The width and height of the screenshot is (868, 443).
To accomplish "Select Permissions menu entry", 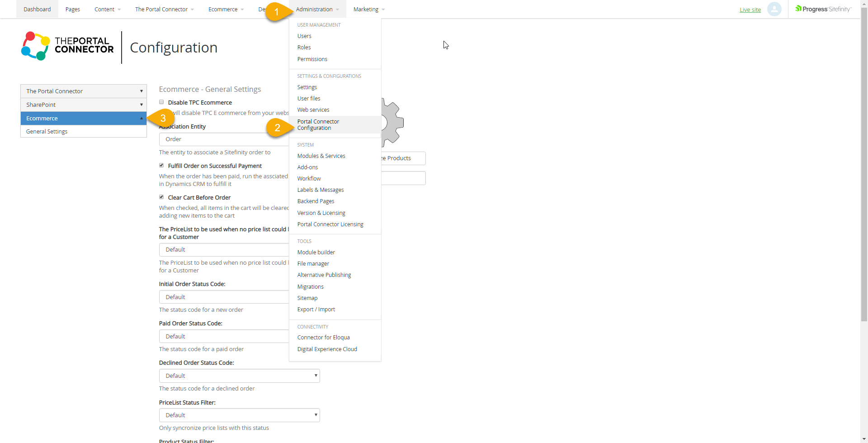I will click(x=312, y=59).
